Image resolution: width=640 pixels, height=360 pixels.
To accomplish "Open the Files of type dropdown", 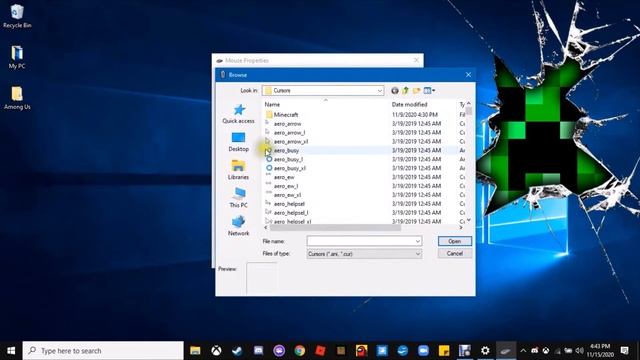I will pos(364,254).
